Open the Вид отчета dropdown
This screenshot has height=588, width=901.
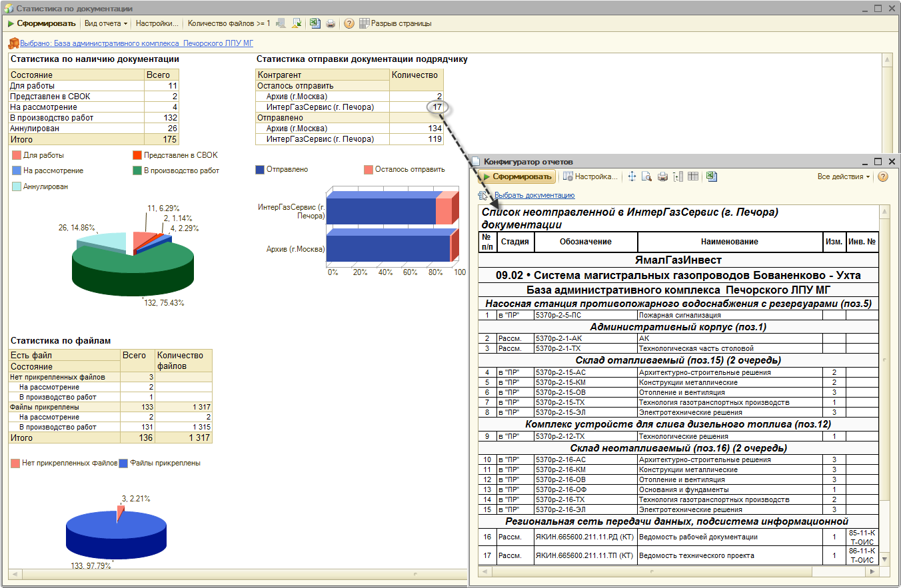pyautogui.click(x=105, y=23)
